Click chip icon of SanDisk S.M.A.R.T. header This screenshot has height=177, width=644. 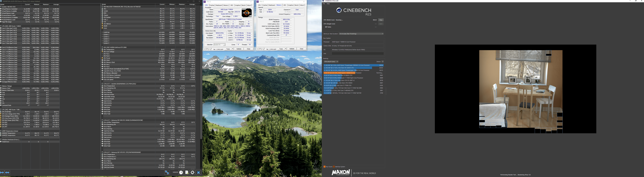[103, 84]
